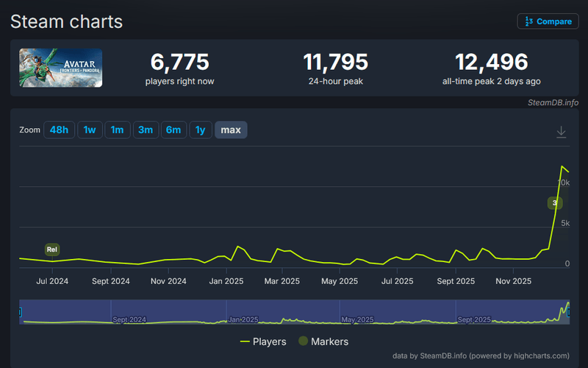Set zoom to 1m
588x368 pixels.
pyautogui.click(x=117, y=130)
